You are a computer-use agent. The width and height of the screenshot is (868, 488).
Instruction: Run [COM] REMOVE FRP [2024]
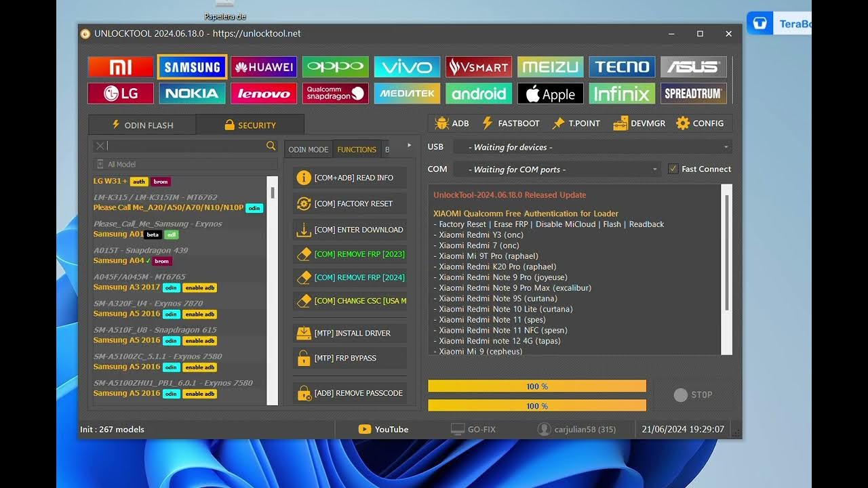point(350,277)
